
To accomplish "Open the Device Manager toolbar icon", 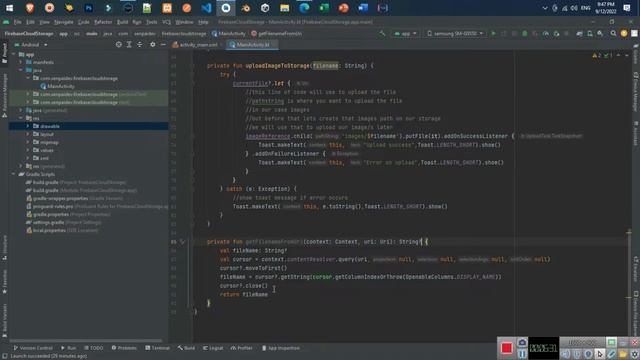I will tap(590, 33).
